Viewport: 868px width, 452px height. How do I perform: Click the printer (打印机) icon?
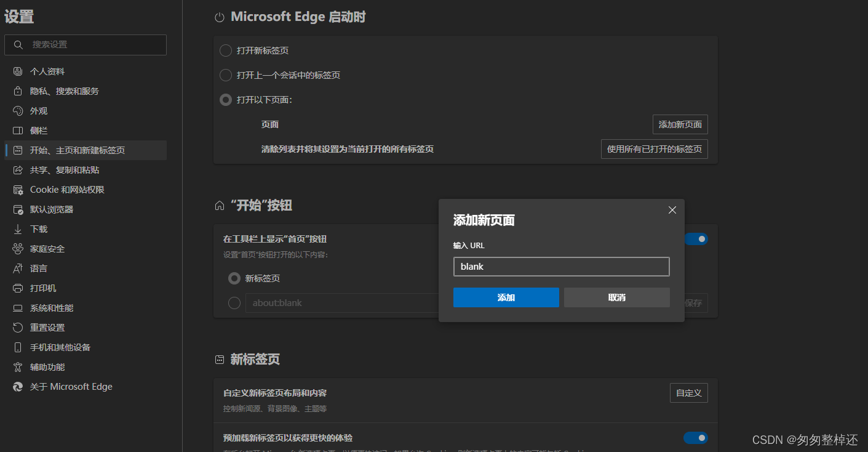pos(18,288)
